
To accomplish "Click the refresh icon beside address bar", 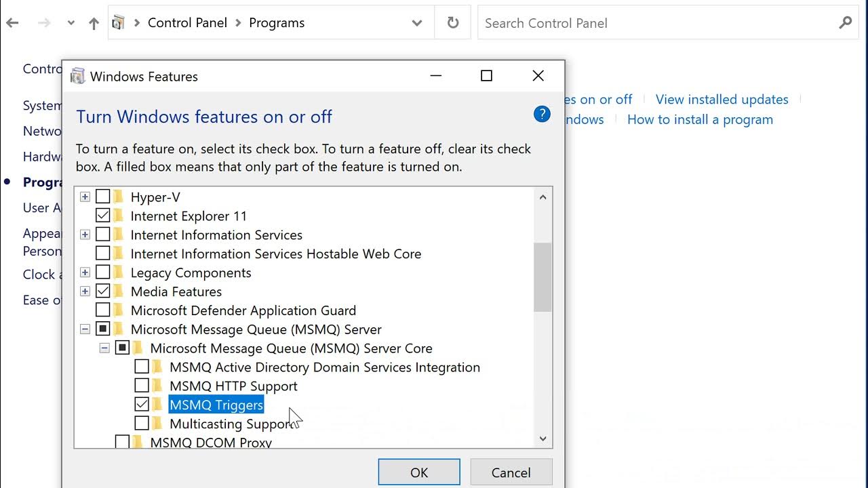I will [x=453, y=23].
